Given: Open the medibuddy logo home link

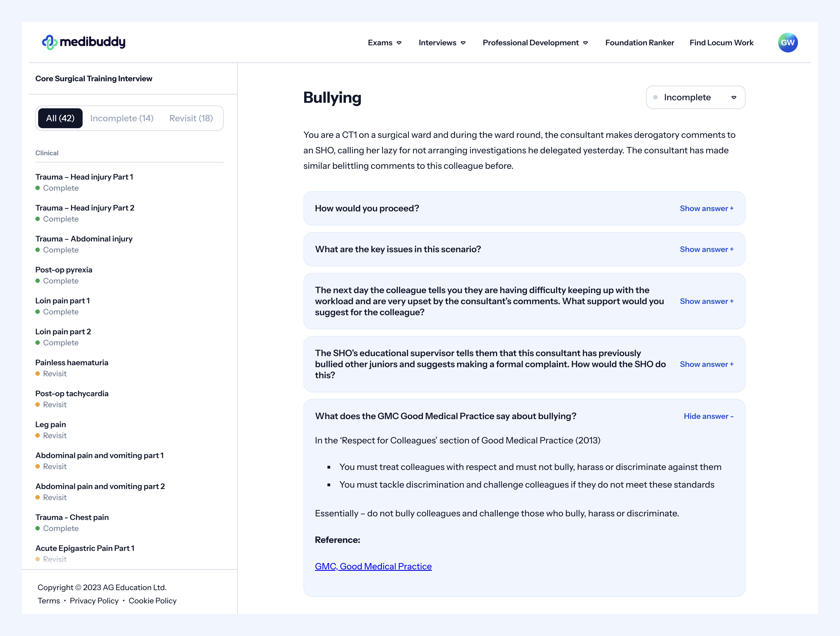Looking at the screenshot, I should point(83,42).
